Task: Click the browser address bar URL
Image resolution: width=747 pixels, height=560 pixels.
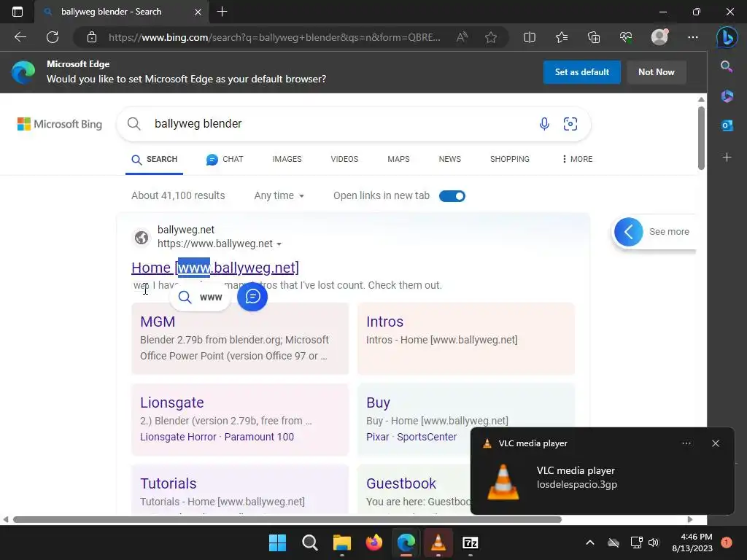Action: (274, 37)
